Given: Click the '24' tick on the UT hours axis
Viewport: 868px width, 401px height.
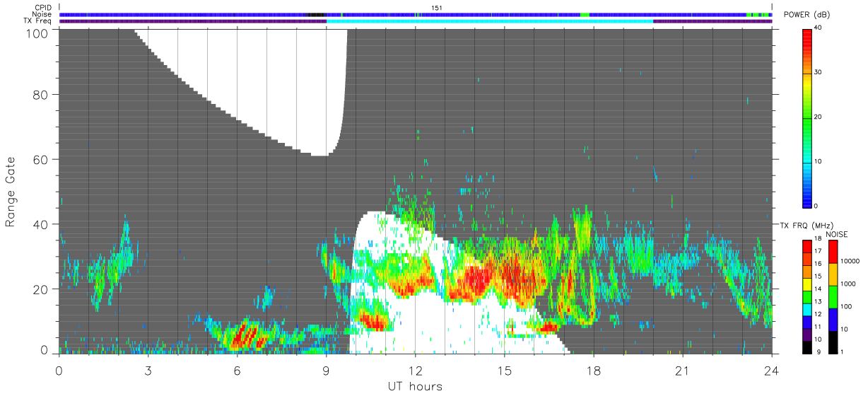Looking at the screenshot, I should pos(771,371).
